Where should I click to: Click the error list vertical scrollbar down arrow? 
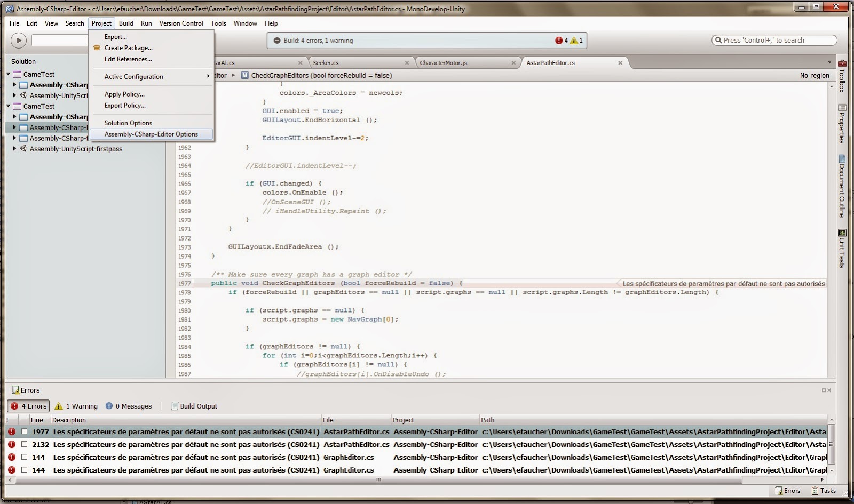pos(831,471)
